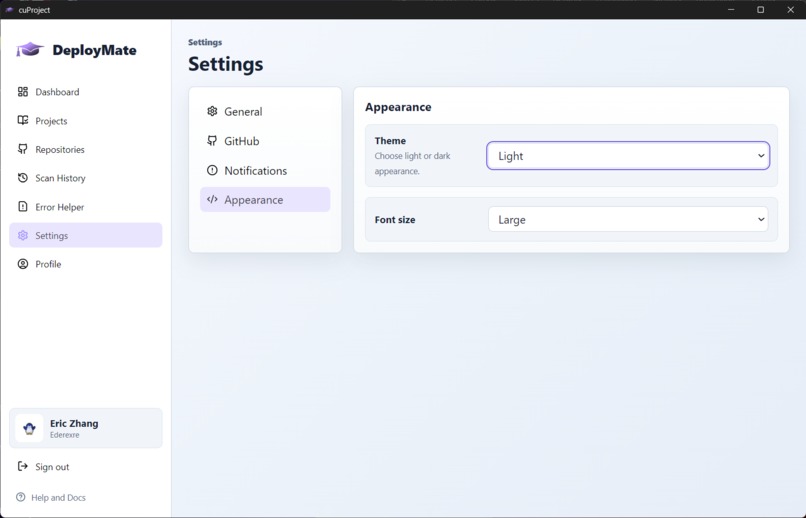Click the Font size dropdown chevron arrow
The width and height of the screenshot is (806, 518).
tap(761, 219)
